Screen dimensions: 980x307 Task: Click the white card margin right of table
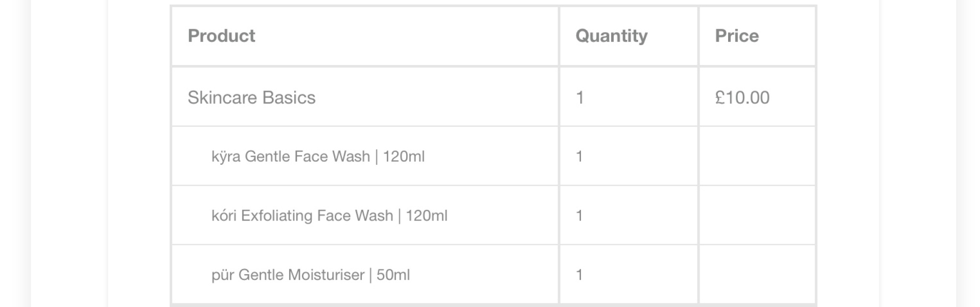(848, 153)
